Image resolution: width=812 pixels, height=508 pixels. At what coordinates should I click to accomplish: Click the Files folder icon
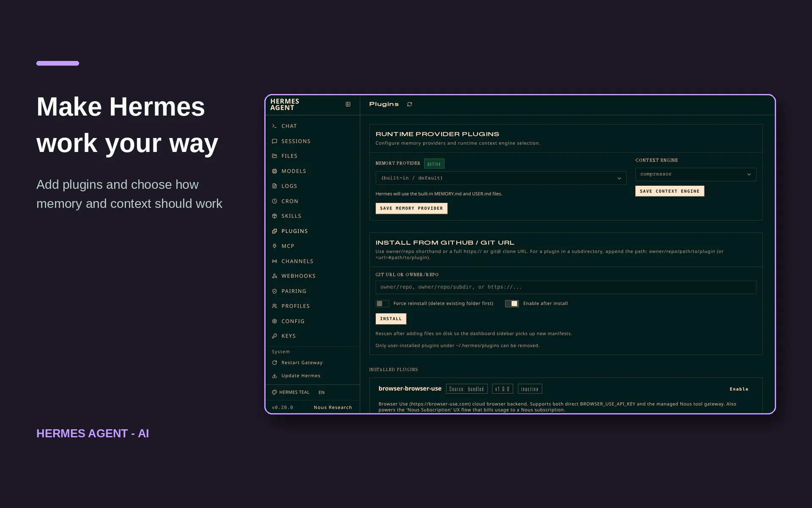(274, 156)
